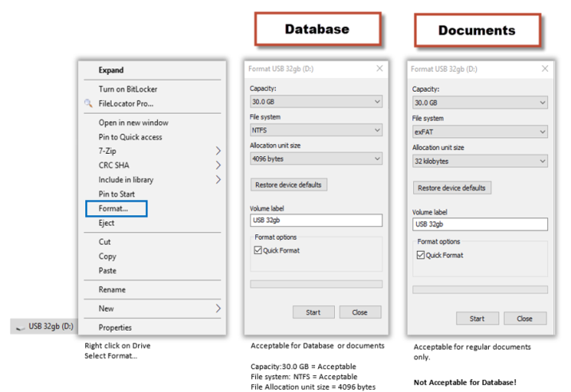Toggle Quick Format in exFAT dialog
The height and width of the screenshot is (392, 571).
[x=420, y=255]
